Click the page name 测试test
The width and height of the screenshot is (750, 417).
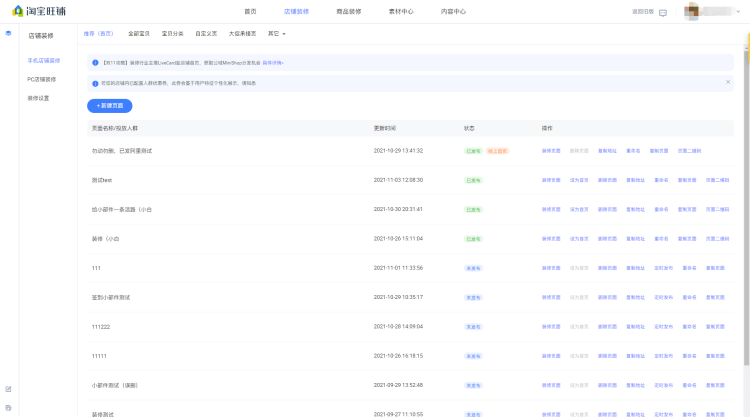102,180
